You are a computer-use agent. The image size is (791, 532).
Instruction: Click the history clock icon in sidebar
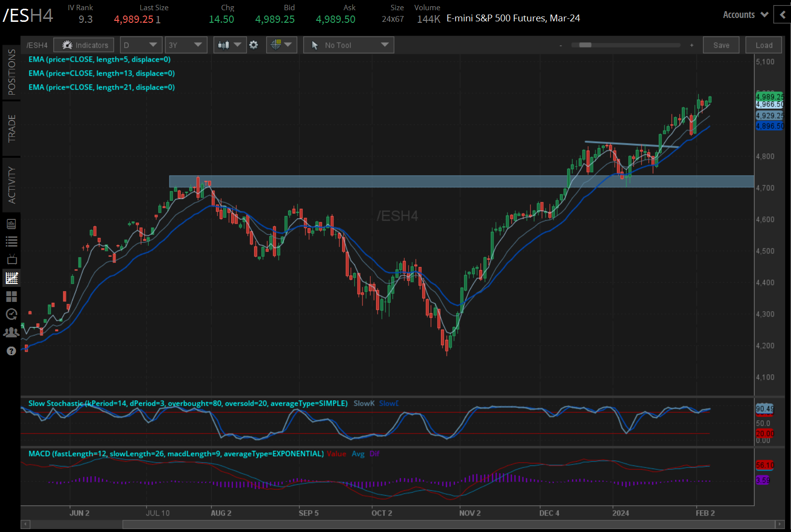(x=11, y=314)
